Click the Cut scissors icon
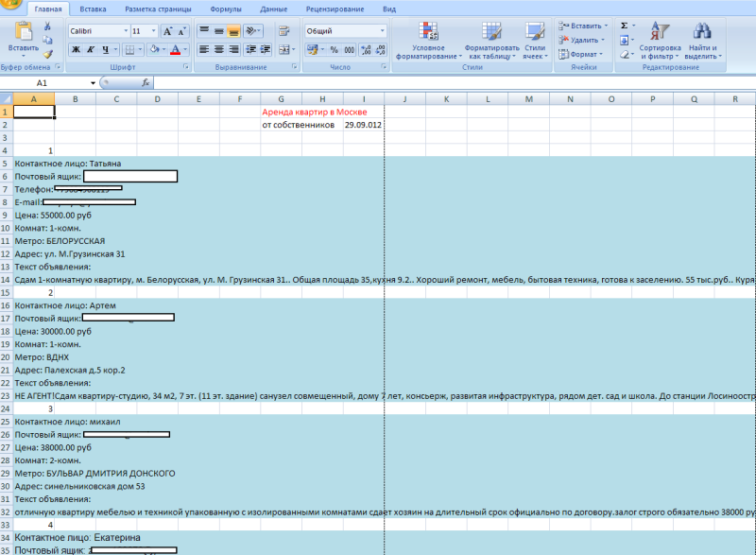The width and height of the screenshot is (756, 555). 47,26
